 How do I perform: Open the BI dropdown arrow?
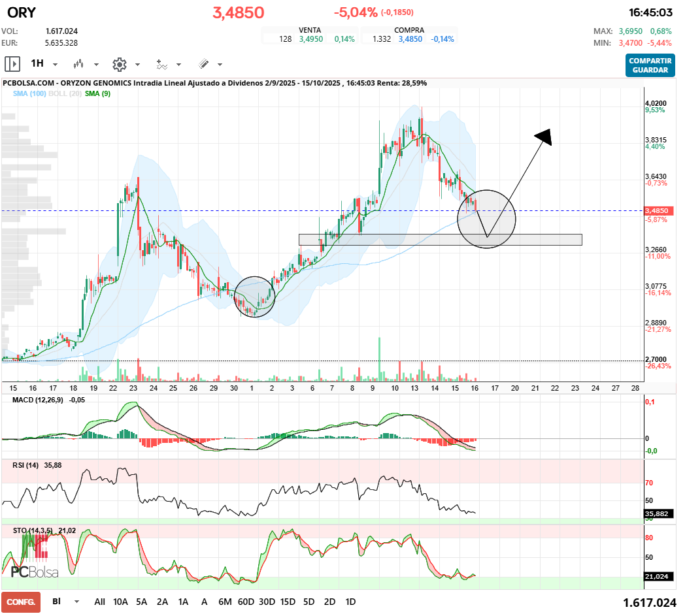[x=77, y=602]
